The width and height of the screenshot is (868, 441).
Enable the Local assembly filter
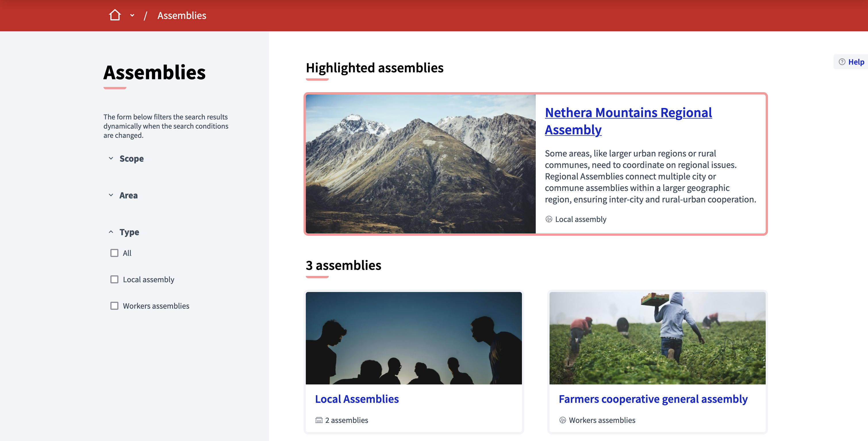[115, 279]
